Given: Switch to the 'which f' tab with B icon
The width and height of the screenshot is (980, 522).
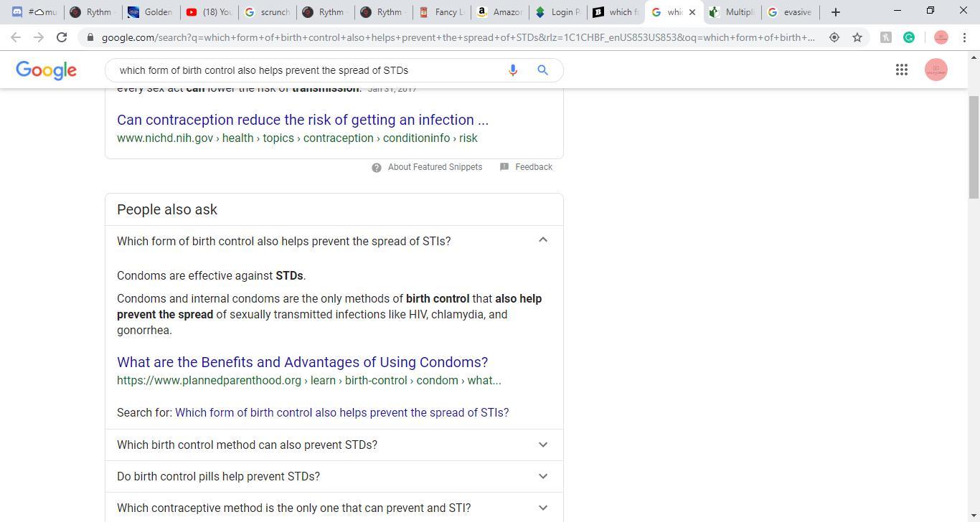Looking at the screenshot, I should (x=616, y=12).
